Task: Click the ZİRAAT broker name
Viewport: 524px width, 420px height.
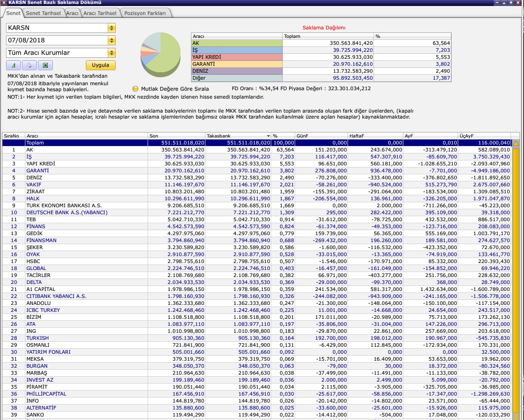Action: [x=35, y=192]
